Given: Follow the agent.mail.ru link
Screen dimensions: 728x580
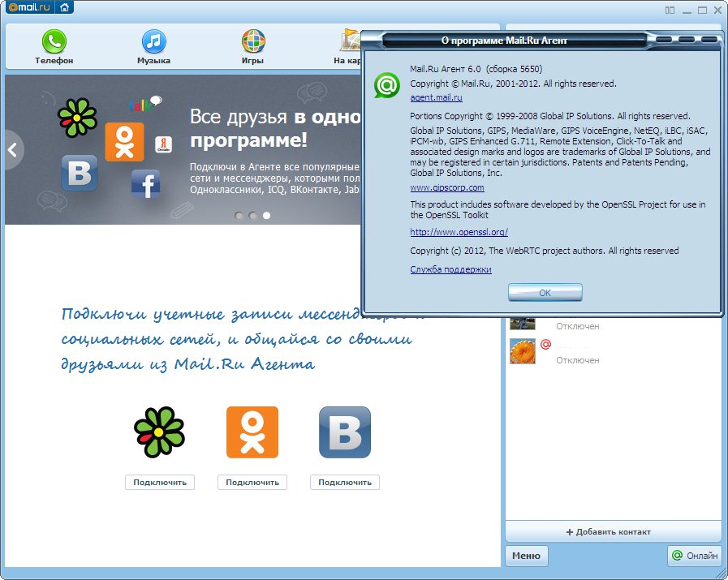Looking at the screenshot, I should pos(436,97).
